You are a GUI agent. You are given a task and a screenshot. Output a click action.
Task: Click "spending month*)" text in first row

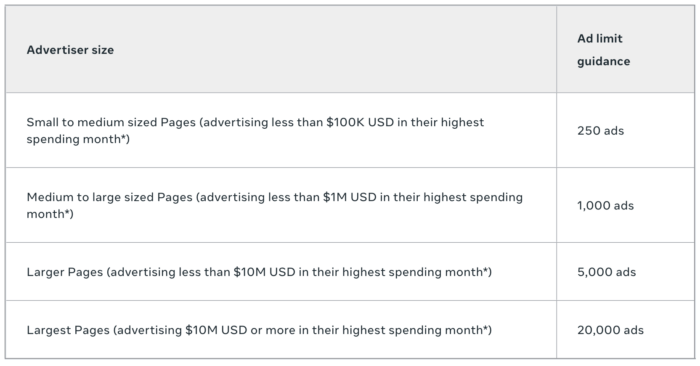[x=78, y=139]
